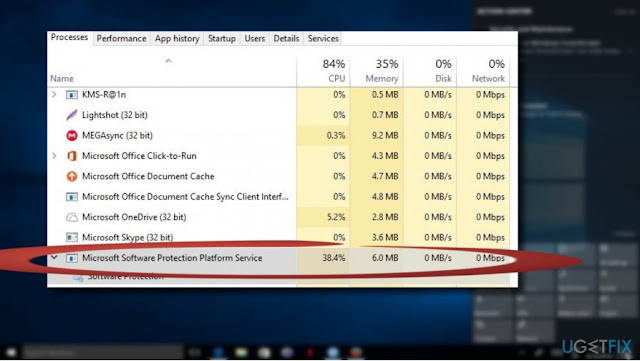Click the Lightshot feather icon

[x=72, y=115]
